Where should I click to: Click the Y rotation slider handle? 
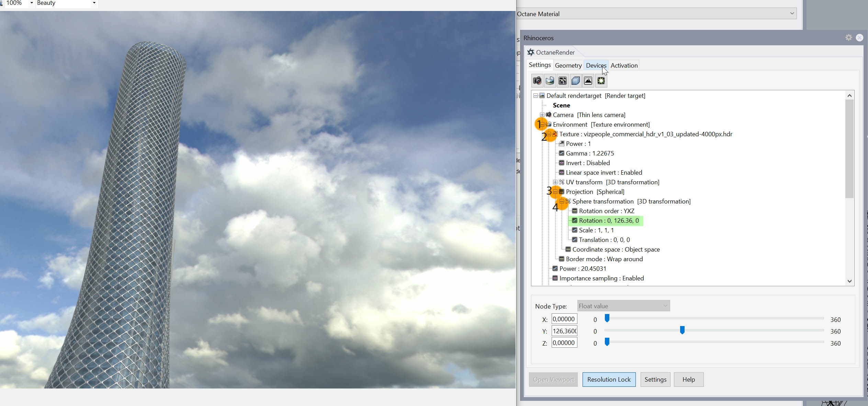tap(682, 330)
